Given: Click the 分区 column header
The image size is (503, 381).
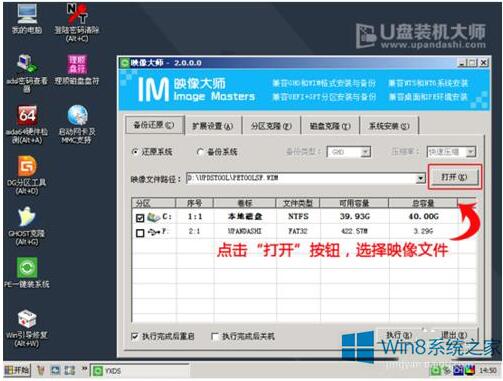Looking at the screenshot, I should pyautogui.click(x=154, y=203).
